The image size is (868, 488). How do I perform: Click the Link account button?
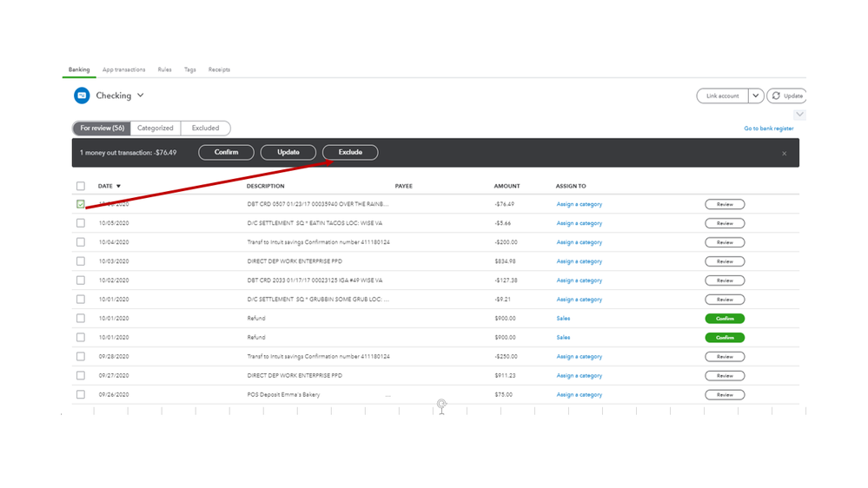pos(722,96)
